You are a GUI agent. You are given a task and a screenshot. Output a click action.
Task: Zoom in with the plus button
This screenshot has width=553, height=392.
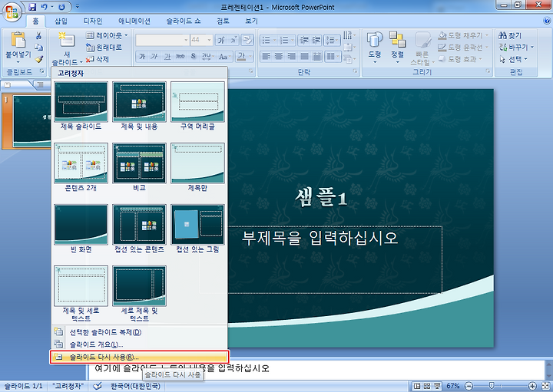532,386
